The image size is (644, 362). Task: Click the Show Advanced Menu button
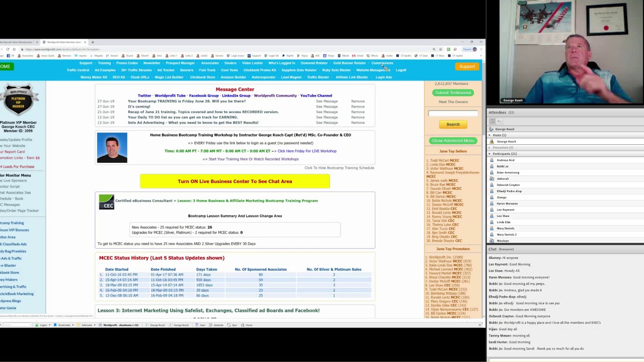pyautogui.click(x=453, y=141)
